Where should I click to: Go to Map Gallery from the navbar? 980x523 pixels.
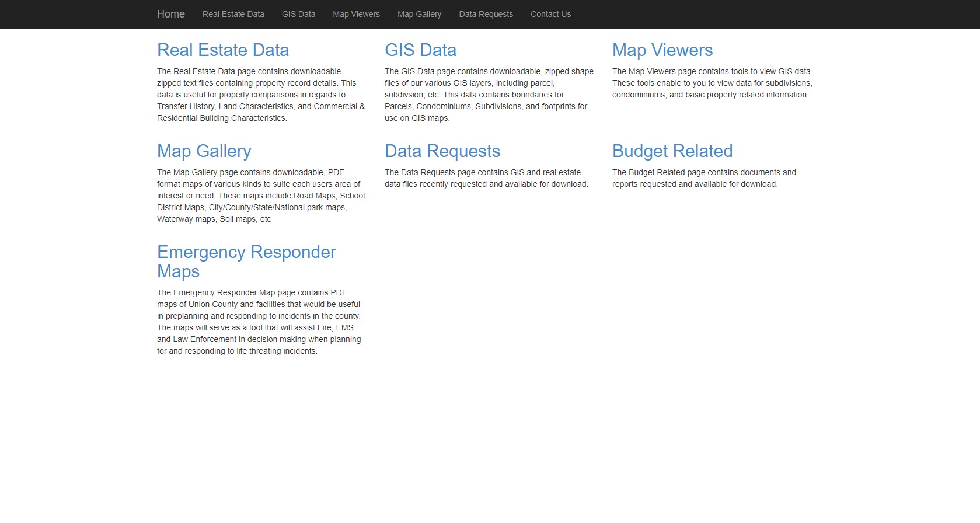pyautogui.click(x=420, y=14)
